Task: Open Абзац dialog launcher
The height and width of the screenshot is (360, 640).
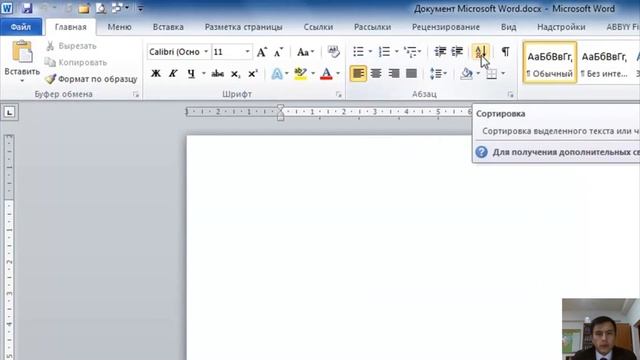Action: pos(510,94)
